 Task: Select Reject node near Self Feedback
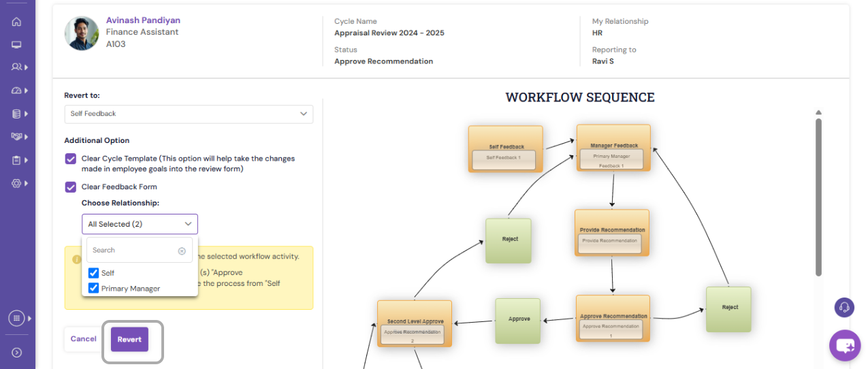(x=509, y=240)
